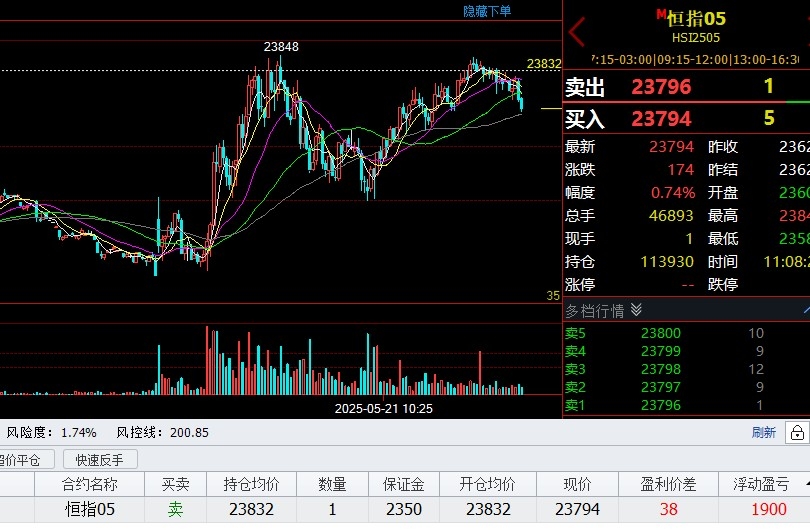Screen dimensions: 810x530
Task: Click the 买卖 column header
Action: pyautogui.click(x=175, y=484)
